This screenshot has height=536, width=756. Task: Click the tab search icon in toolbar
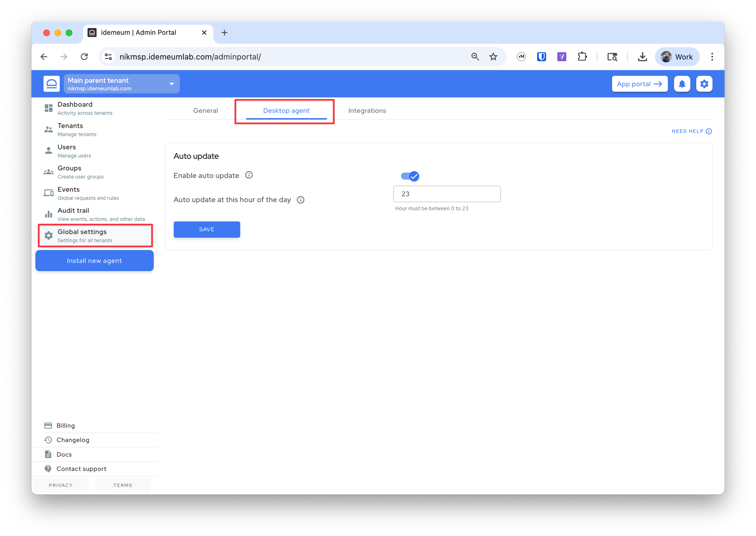pos(612,57)
